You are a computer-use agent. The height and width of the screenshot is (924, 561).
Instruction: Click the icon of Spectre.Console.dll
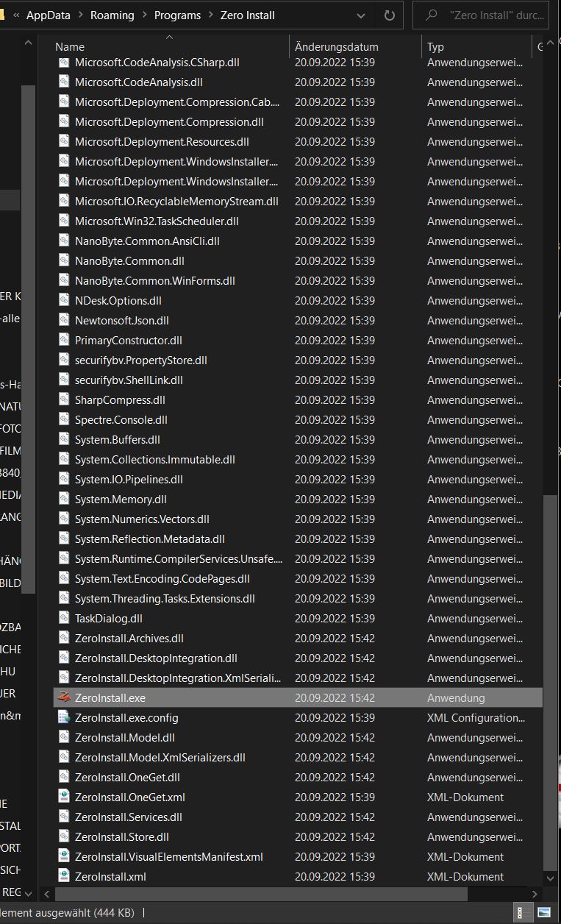pyautogui.click(x=64, y=419)
